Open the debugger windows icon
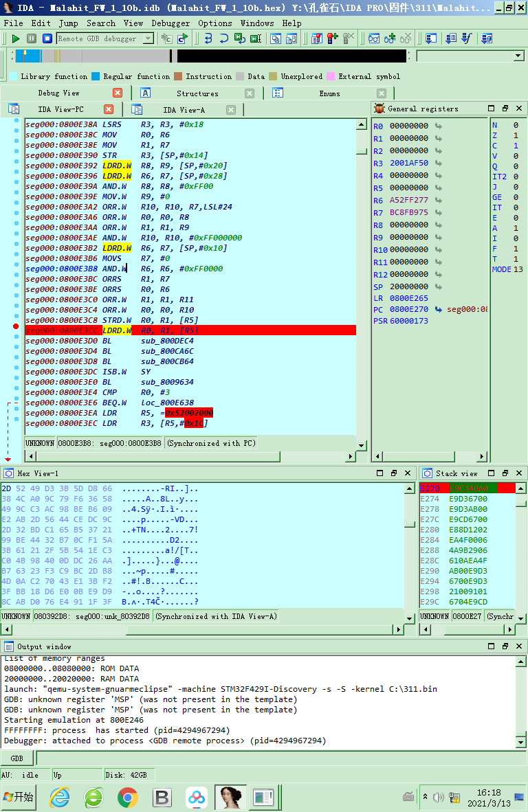This screenshot has width=528, height=812. pyautogui.click(x=276, y=39)
